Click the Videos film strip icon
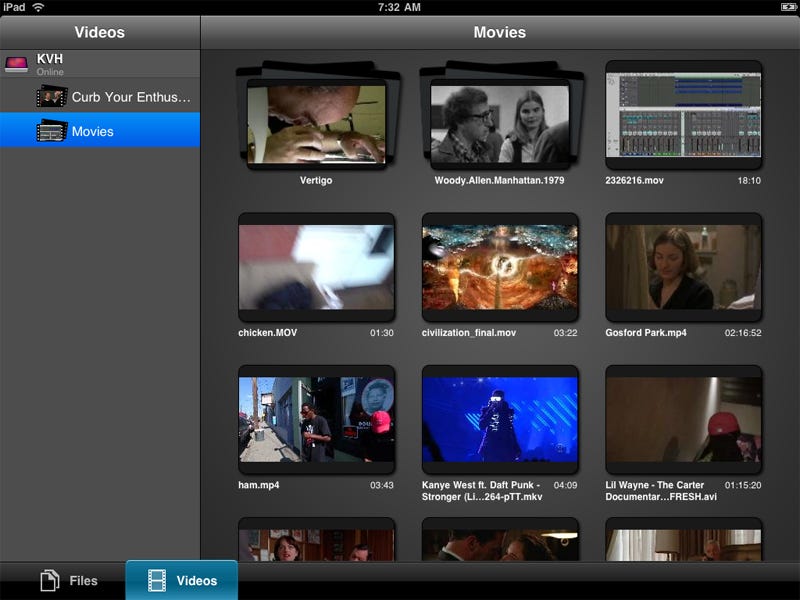Screen dimensions: 800x600 [x=157, y=581]
